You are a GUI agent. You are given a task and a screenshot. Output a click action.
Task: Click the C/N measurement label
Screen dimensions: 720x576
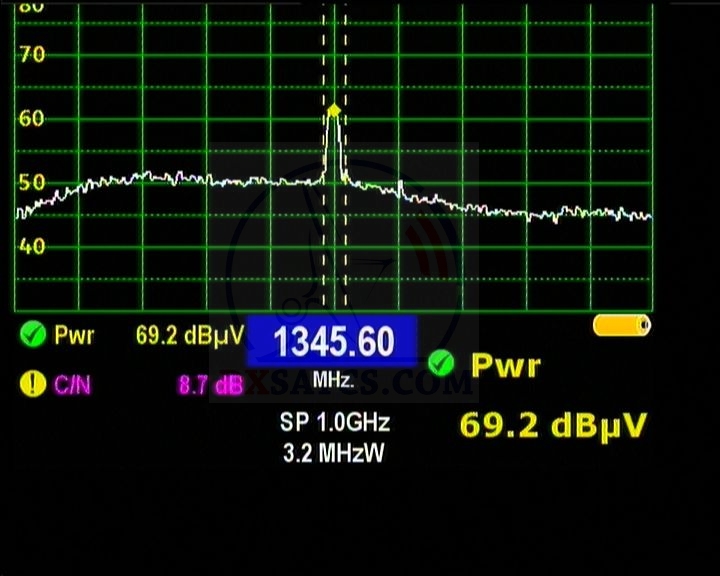(72, 384)
